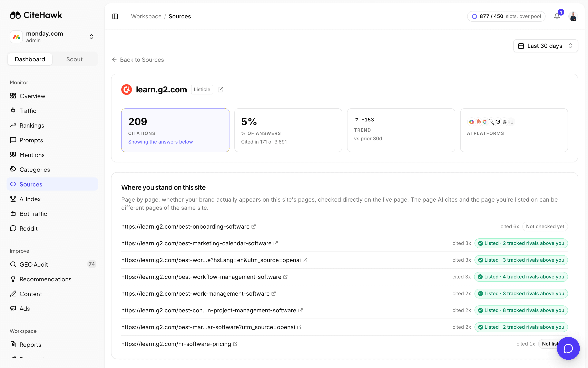
Task: Select Sources in sidebar
Action: click(52, 184)
